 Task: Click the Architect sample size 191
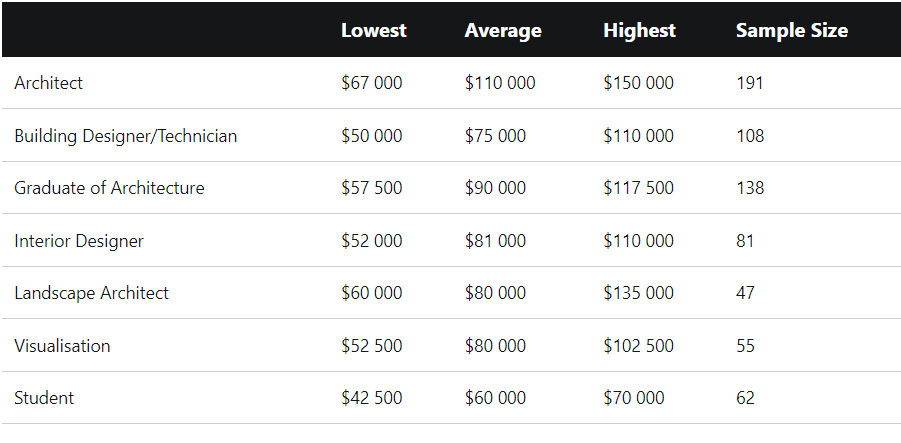(x=750, y=83)
